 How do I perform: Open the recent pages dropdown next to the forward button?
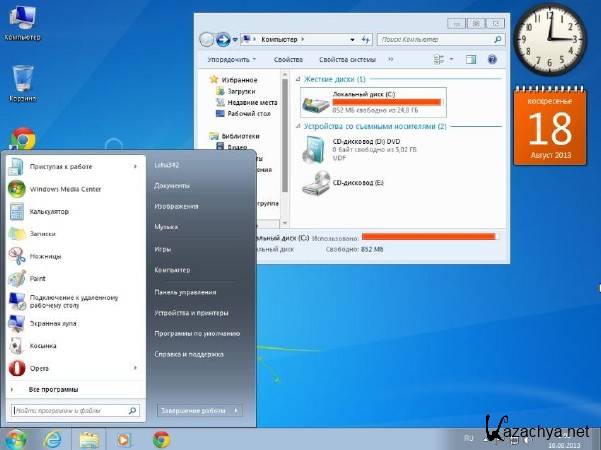(235, 39)
